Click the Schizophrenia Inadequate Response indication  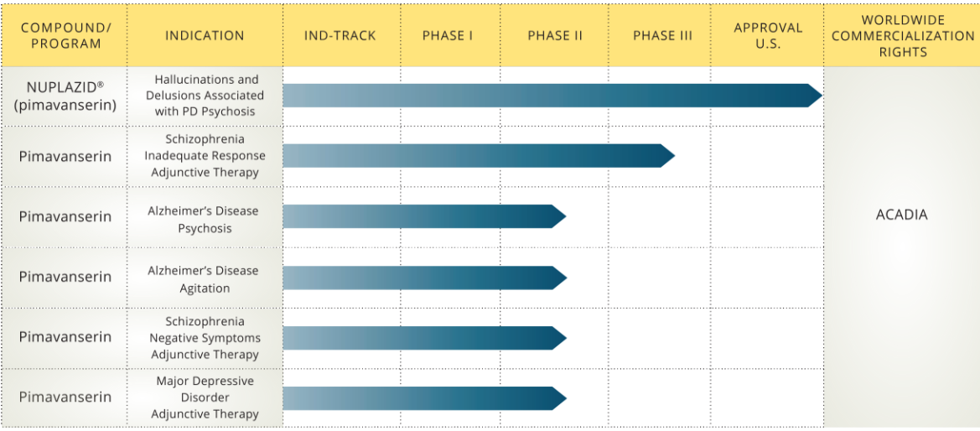[205, 155]
